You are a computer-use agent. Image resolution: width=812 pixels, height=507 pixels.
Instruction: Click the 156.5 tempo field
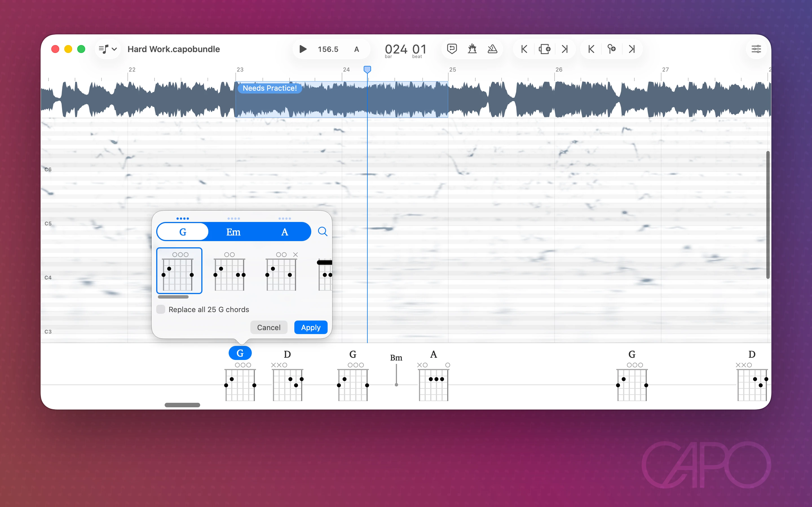328,49
